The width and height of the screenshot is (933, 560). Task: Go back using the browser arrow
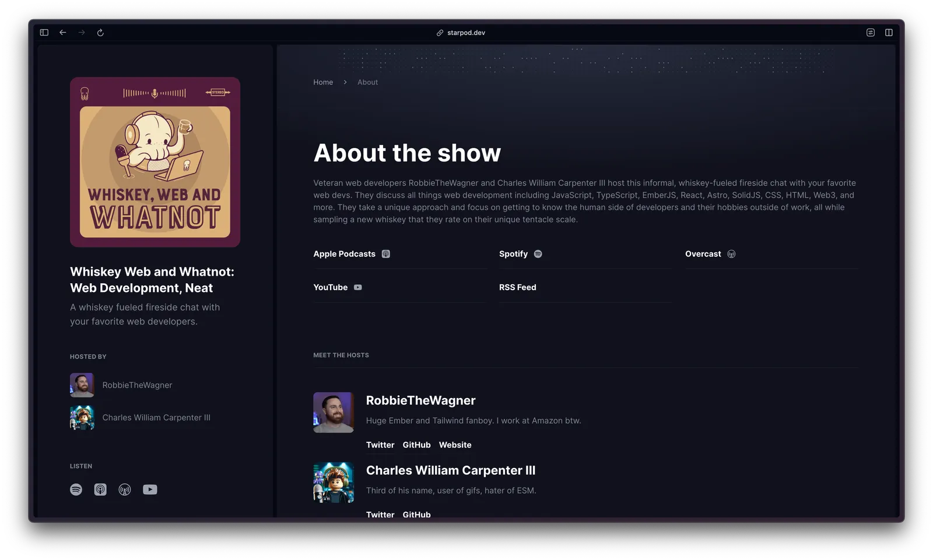[63, 33]
